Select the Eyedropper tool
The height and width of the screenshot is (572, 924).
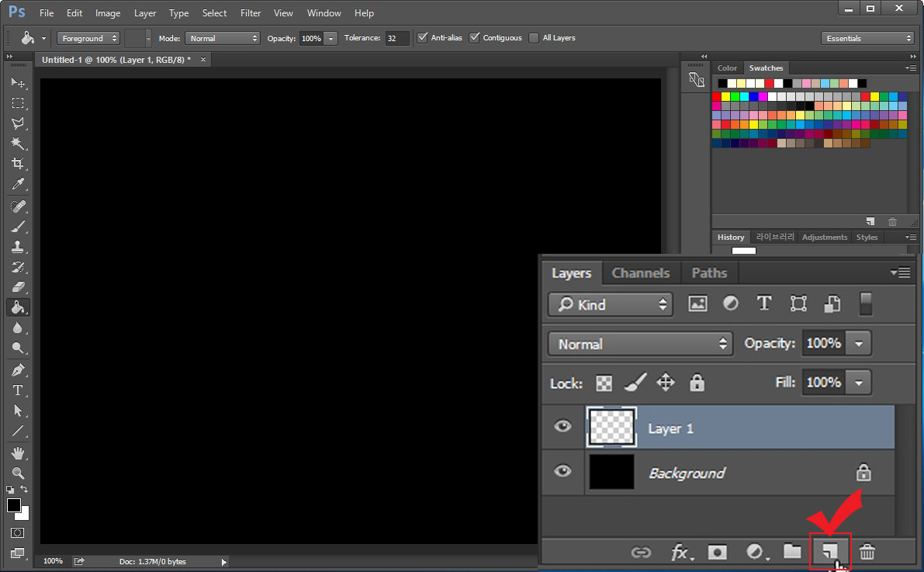pos(18,184)
